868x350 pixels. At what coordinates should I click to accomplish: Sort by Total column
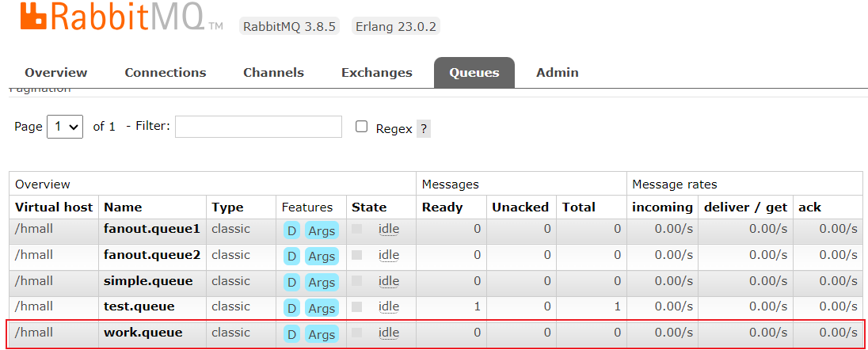click(578, 207)
